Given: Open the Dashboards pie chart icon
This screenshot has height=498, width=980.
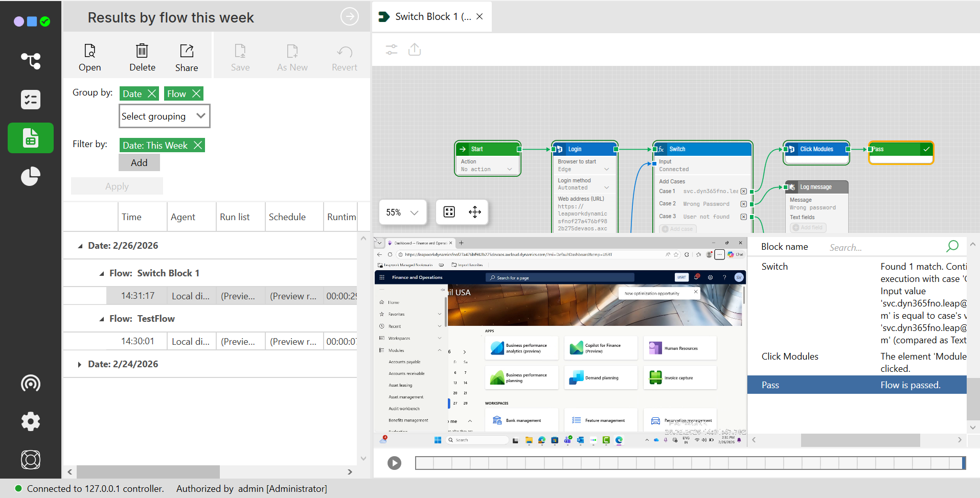Looking at the screenshot, I should pyautogui.click(x=31, y=176).
